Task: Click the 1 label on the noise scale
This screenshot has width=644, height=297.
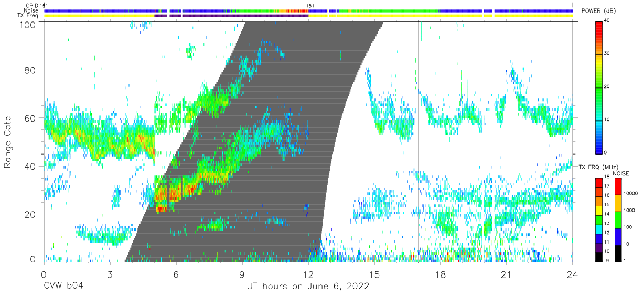Action: tap(625, 260)
